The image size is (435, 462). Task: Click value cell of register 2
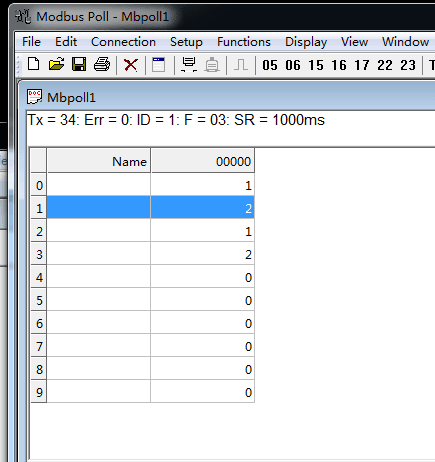[203, 231]
